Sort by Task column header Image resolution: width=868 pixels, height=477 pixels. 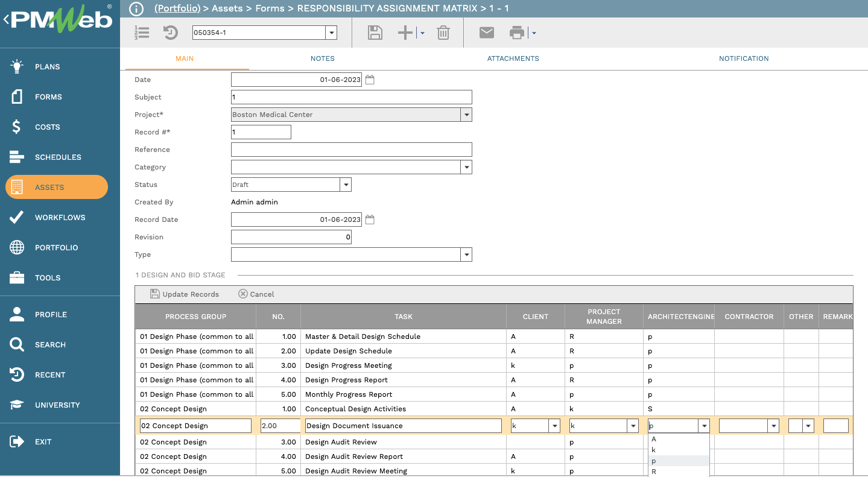click(404, 317)
